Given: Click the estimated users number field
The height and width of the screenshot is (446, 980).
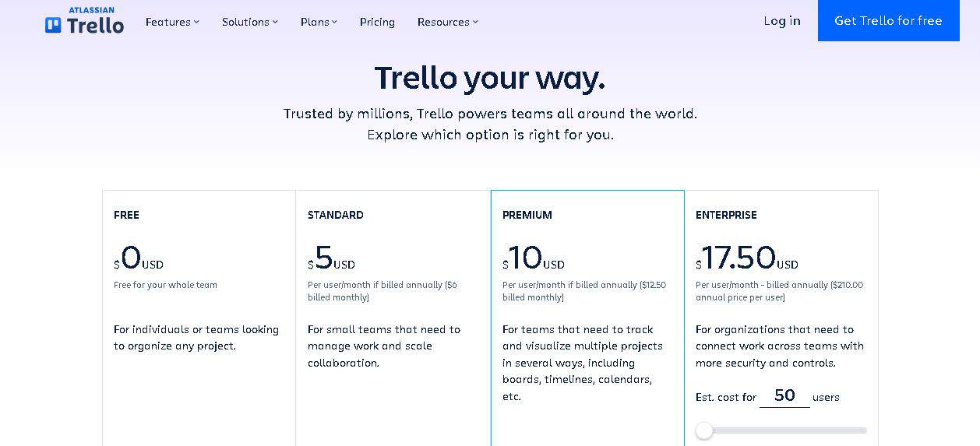Looking at the screenshot, I should pyautogui.click(x=784, y=395).
